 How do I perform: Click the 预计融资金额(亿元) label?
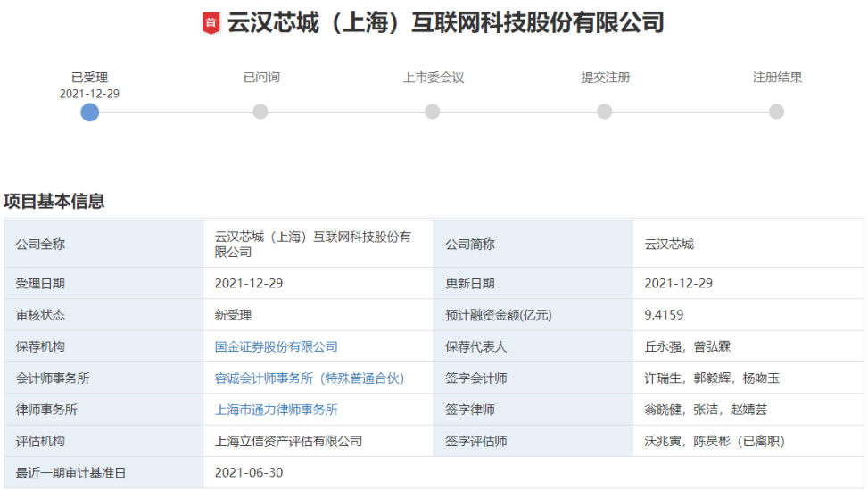tap(499, 315)
